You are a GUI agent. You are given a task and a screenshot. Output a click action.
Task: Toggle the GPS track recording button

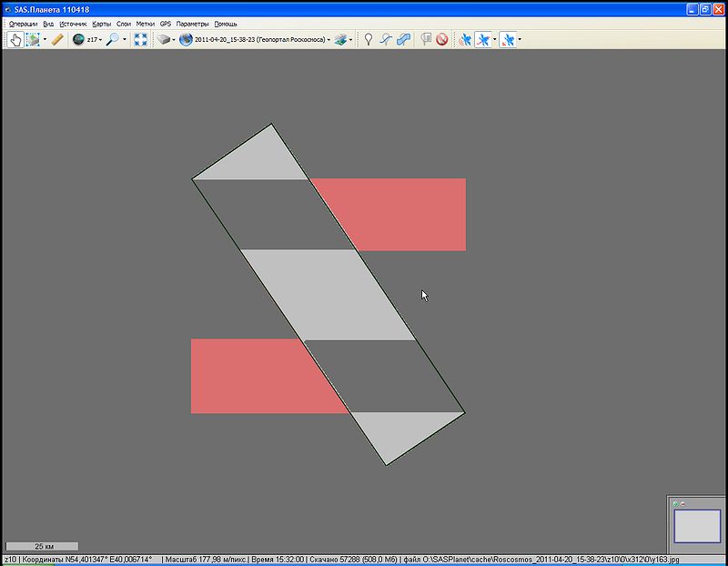click(x=484, y=40)
